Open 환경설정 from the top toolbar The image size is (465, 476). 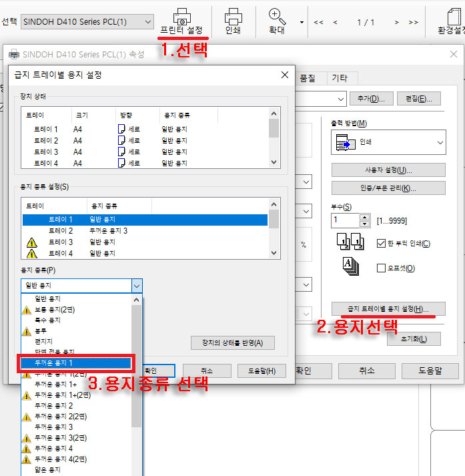[x=451, y=21]
